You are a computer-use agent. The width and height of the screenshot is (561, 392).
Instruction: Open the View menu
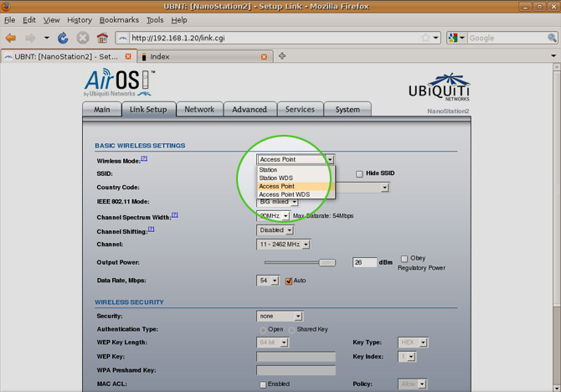tap(52, 20)
